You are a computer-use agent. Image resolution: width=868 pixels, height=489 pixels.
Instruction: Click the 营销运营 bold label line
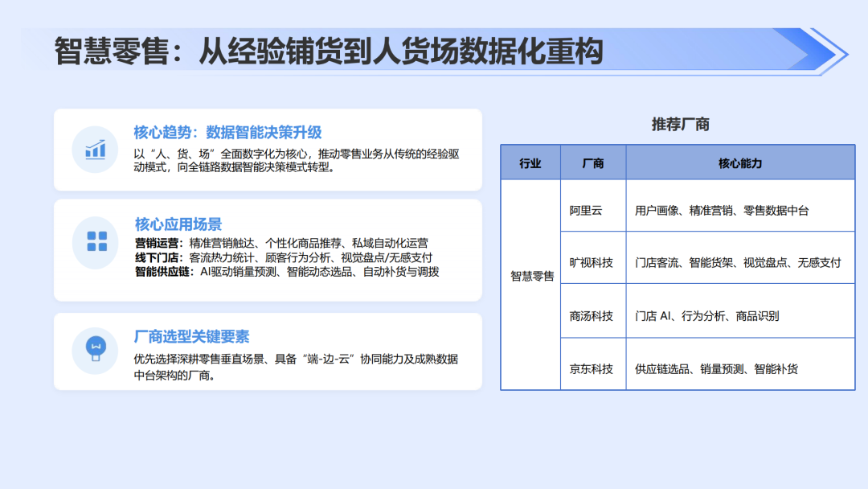pyautogui.click(x=281, y=243)
